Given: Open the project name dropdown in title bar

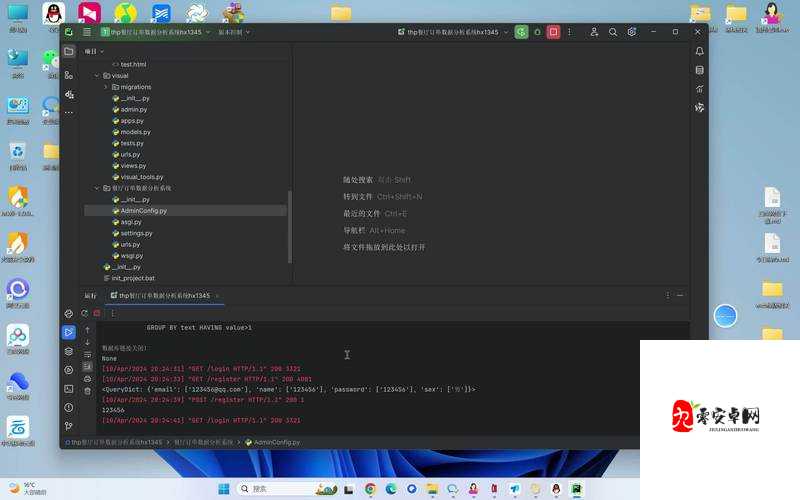Looking at the screenshot, I should point(156,32).
